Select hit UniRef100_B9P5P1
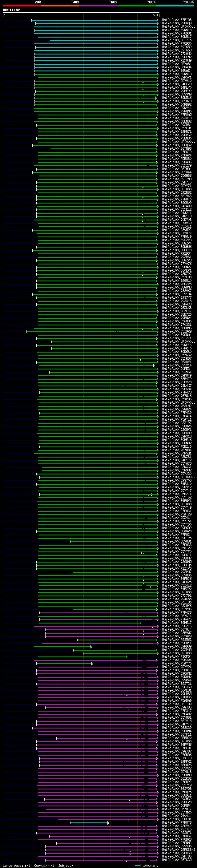Viewport: 197px width, 868px height. tap(177, 78)
